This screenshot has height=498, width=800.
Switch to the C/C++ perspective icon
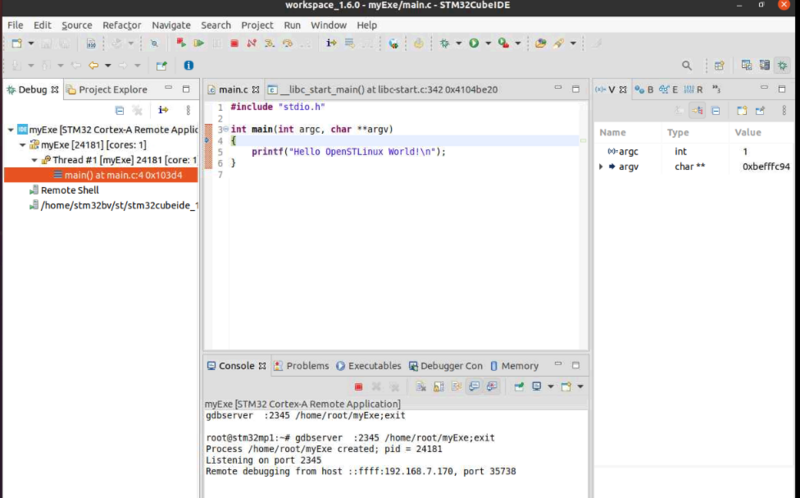tap(746, 65)
